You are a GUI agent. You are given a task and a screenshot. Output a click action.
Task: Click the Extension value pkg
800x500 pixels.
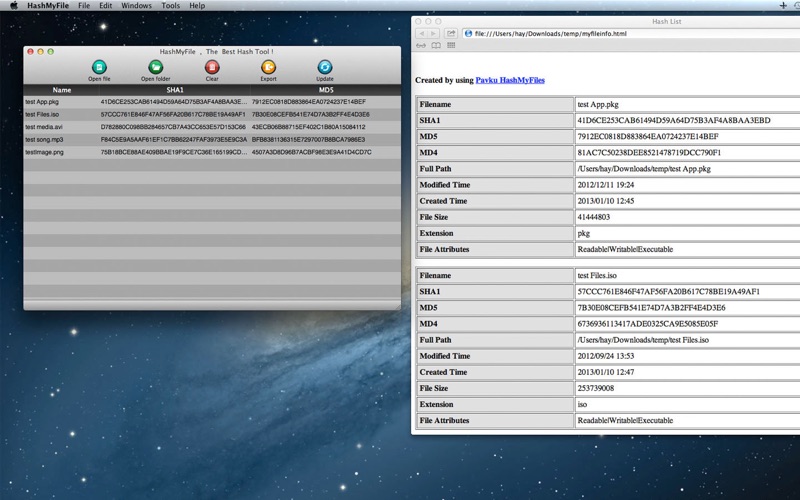click(x=584, y=233)
